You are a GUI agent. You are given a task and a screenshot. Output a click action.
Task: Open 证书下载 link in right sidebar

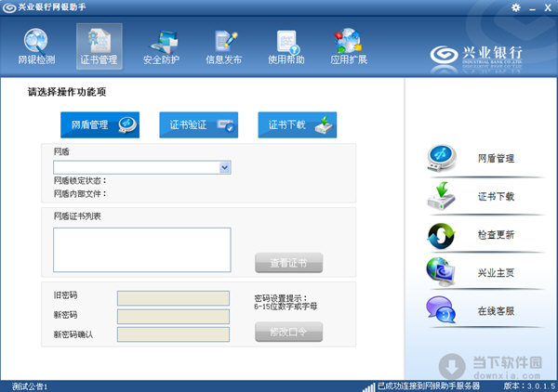tap(496, 197)
